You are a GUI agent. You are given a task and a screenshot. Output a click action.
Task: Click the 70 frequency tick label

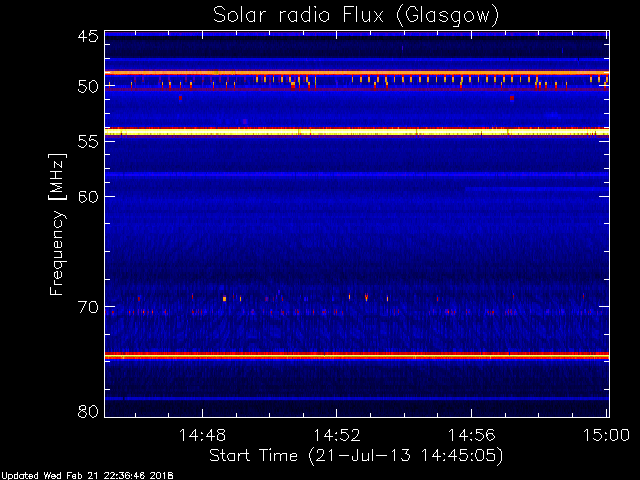tap(88, 307)
